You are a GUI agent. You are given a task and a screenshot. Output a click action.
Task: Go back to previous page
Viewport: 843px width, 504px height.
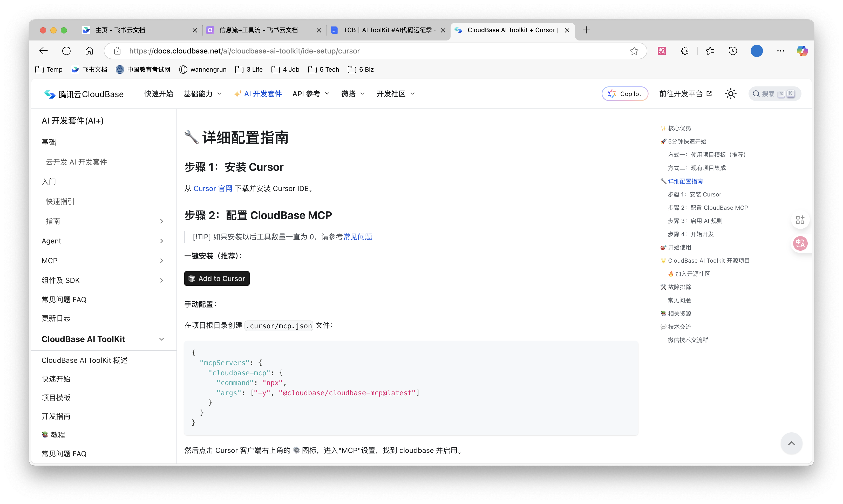pyautogui.click(x=44, y=51)
